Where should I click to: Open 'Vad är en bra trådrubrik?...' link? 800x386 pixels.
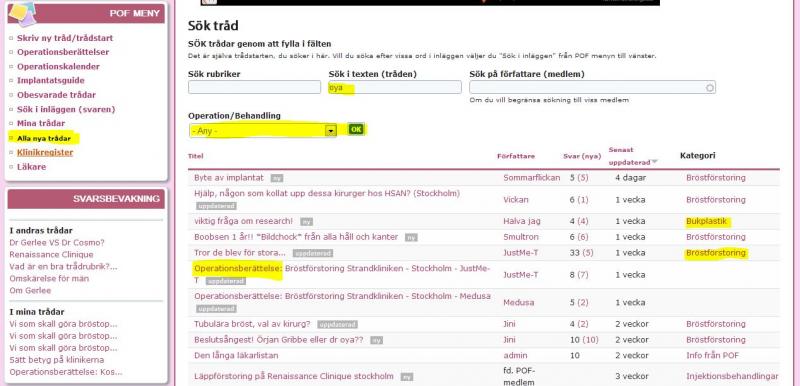tap(63, 266)
